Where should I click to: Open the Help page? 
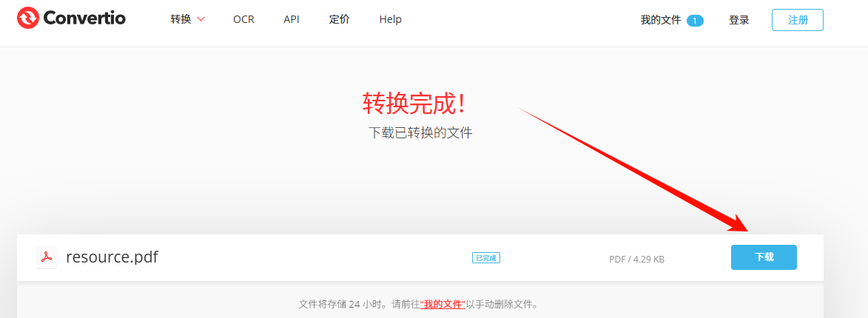(x=390, y=19)
